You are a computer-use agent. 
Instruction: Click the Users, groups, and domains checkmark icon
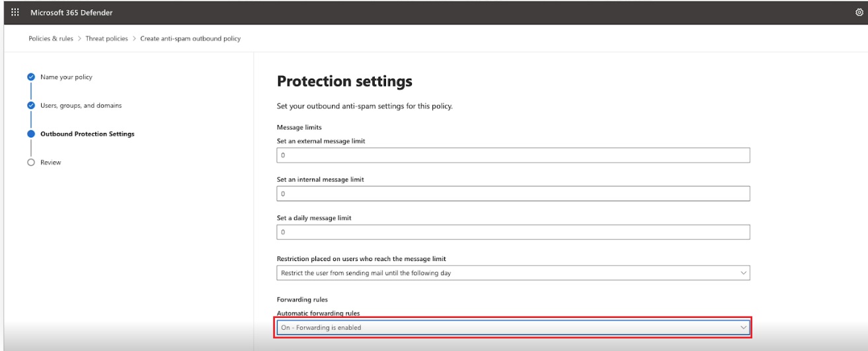30,105
